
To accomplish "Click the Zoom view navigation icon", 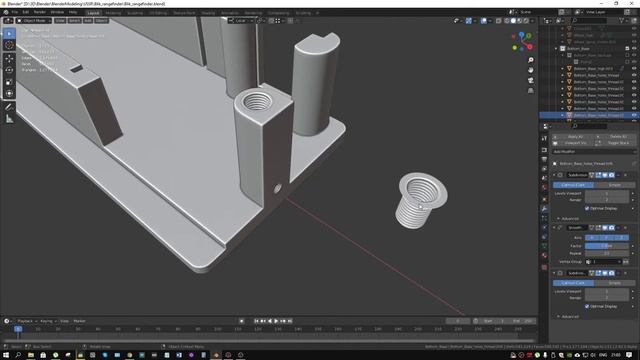I will (531, 60).
